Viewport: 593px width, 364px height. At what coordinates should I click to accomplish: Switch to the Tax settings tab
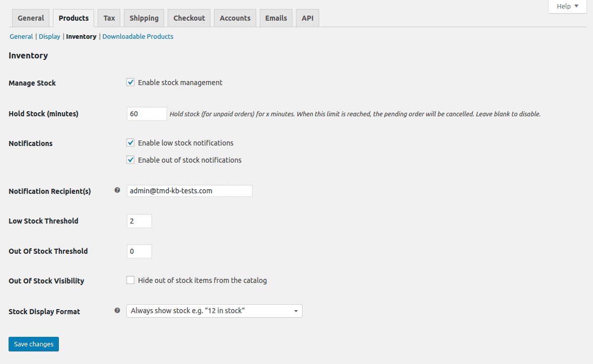click(x=109, y=18)
